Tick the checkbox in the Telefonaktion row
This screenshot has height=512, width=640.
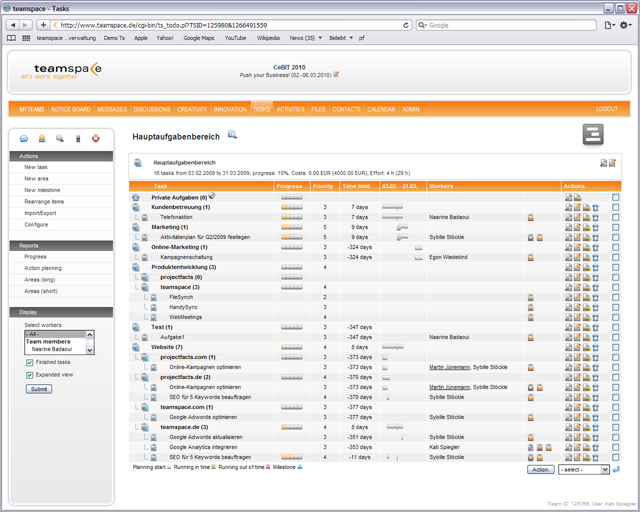pyautogui.click(x=616, y=217)
